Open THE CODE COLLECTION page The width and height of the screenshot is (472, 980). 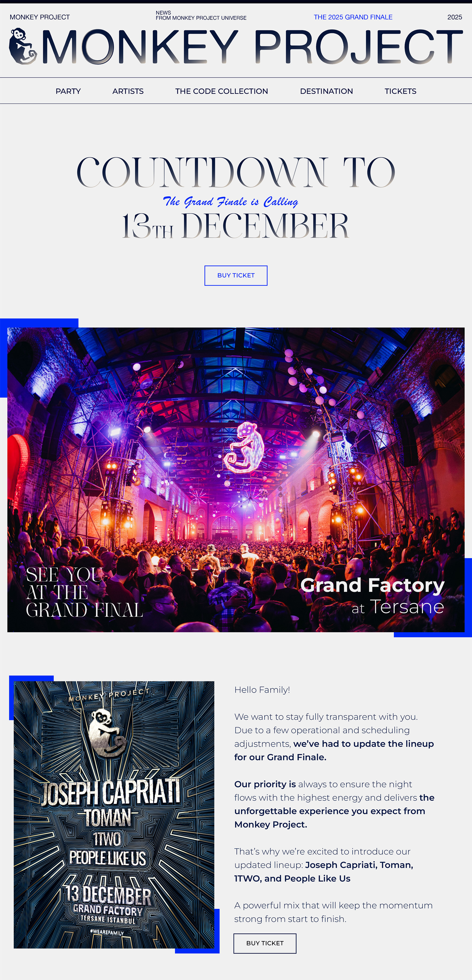(x=222, y=91)
